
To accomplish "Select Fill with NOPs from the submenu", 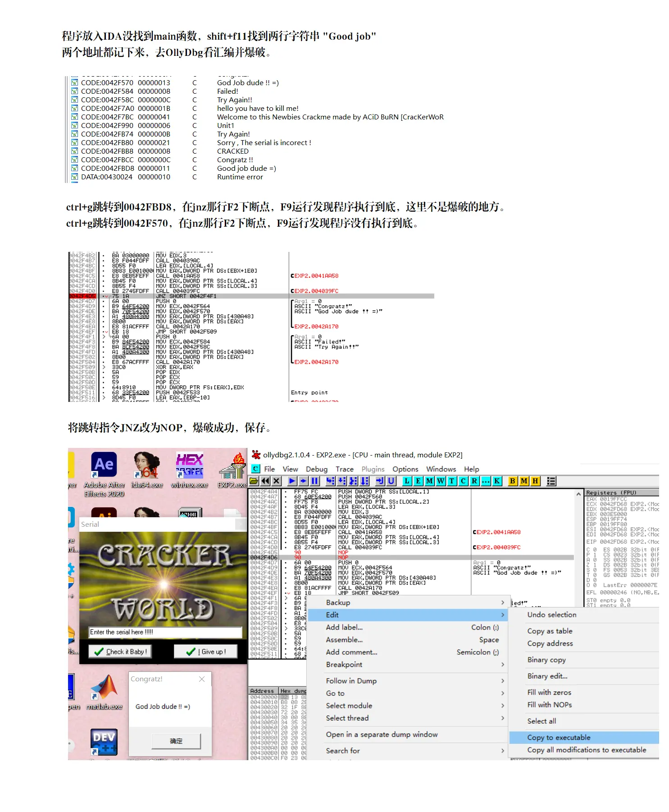I will 550,705.
